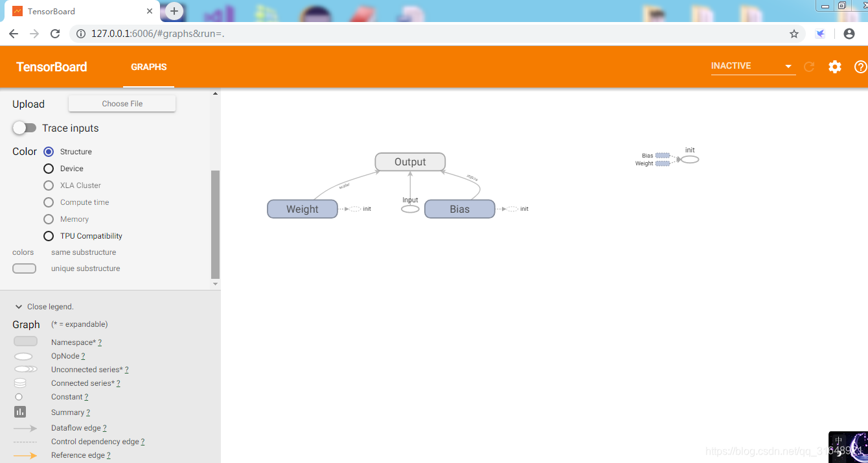This screenshot has height=463, width=868.
Task: Expand the Bias namespace node
Action: (x=460, y=209)
